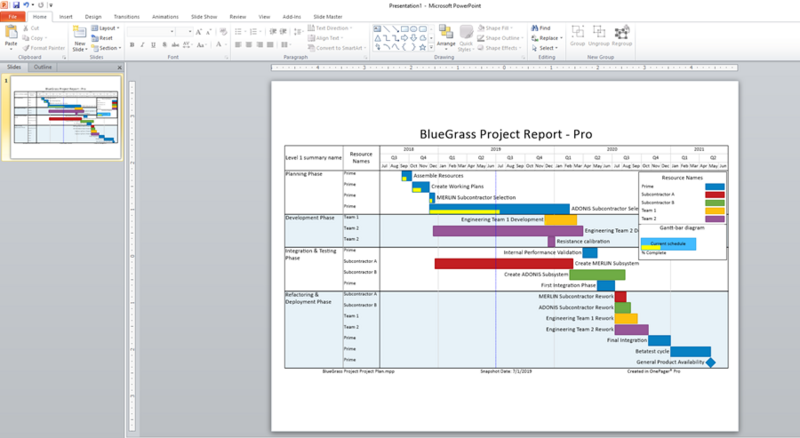The image size is (800, 438).
Task: Click the Font Color icon
Action: point(219,45)
